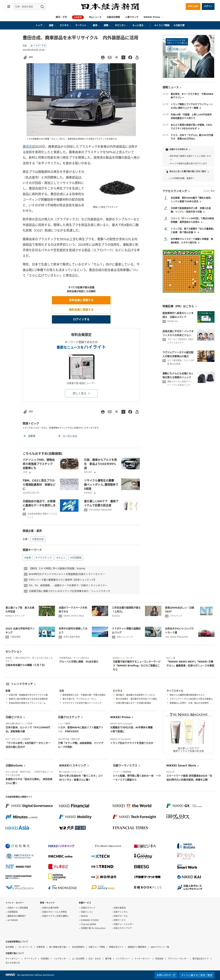Screen dimensions: 220x980
Task: Click the Camry car article photo
Action: (81, 100)
